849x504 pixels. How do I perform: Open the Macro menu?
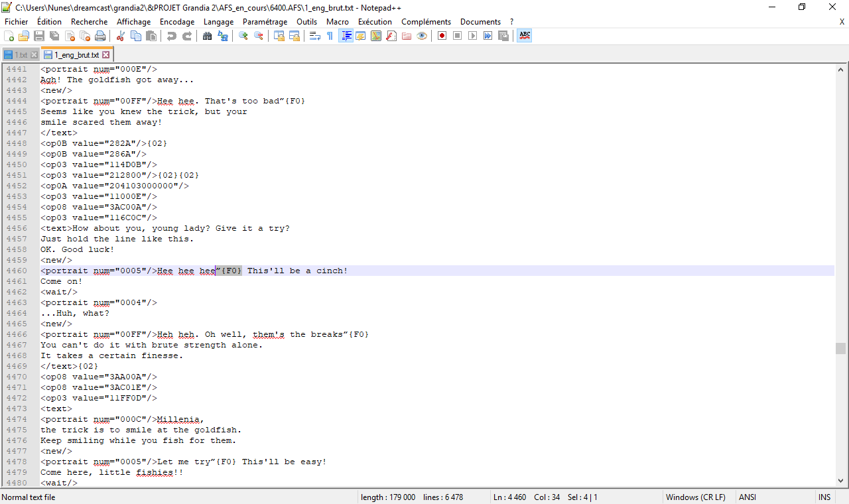coord(338,22)
